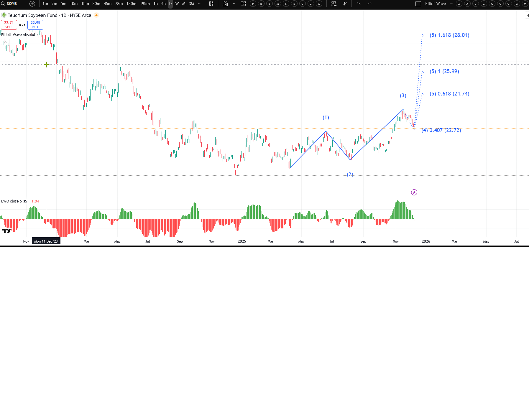Image resolution: width=529 pixels, height=420 pixels.
Task: Open the Elliot Wave layout dropdown arrow
Action: [x=451, y=4]
